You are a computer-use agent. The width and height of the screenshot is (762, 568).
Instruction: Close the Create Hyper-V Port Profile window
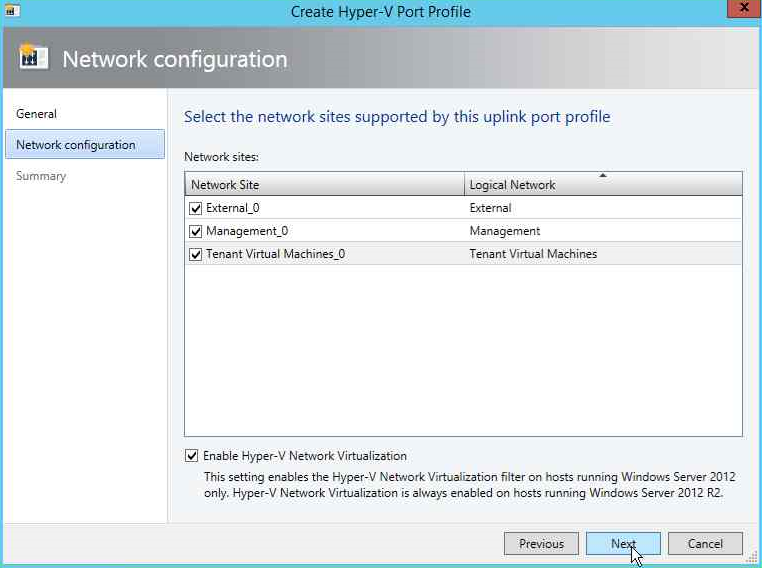pos(744,8)
